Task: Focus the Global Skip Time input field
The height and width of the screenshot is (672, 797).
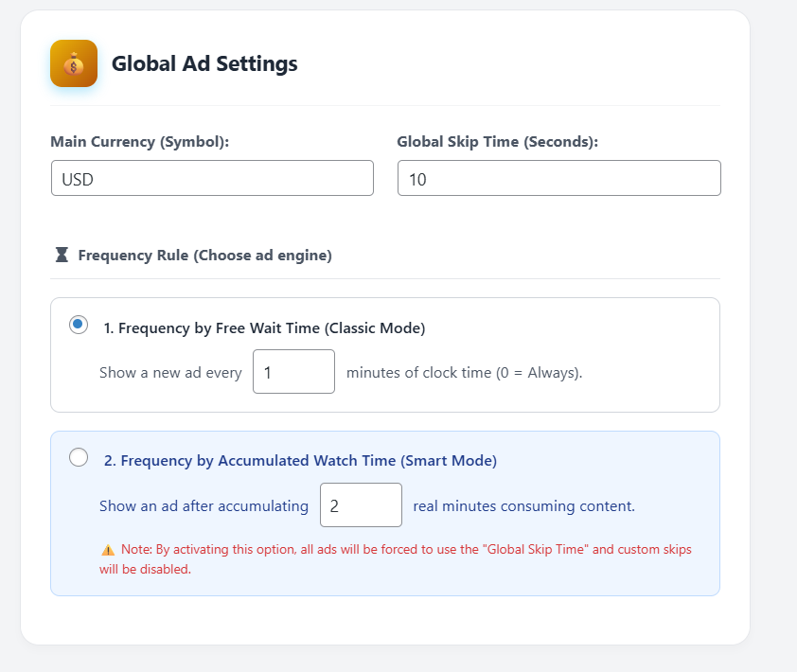Action: [558, 178]
